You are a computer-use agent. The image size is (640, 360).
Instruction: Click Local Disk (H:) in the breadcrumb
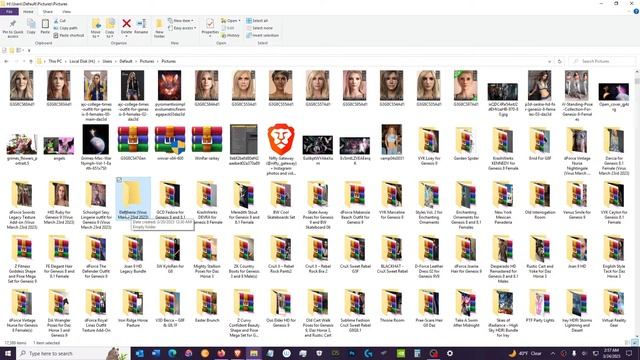click(x=82, y=61)
